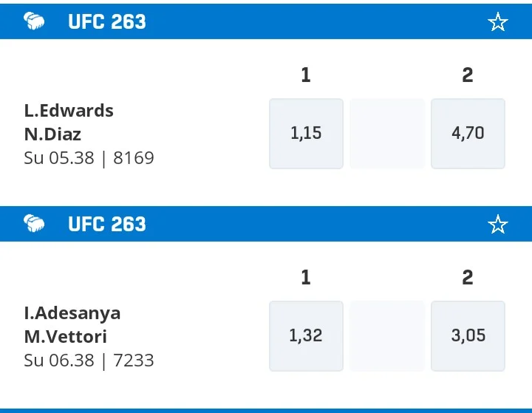532x413 pixels.
Task: Click empty middle odds cell in Edwards fight
Action: click(x=387, y=134)
